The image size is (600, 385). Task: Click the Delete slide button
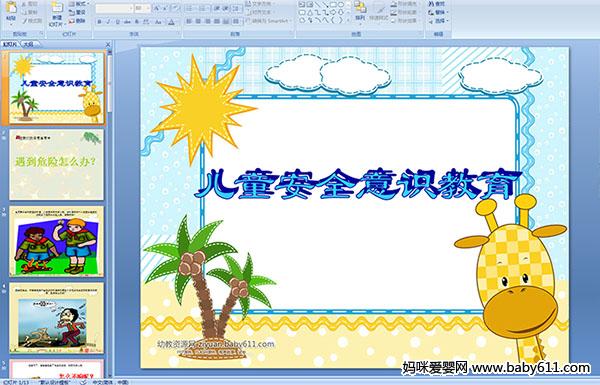tap(78, 21)
